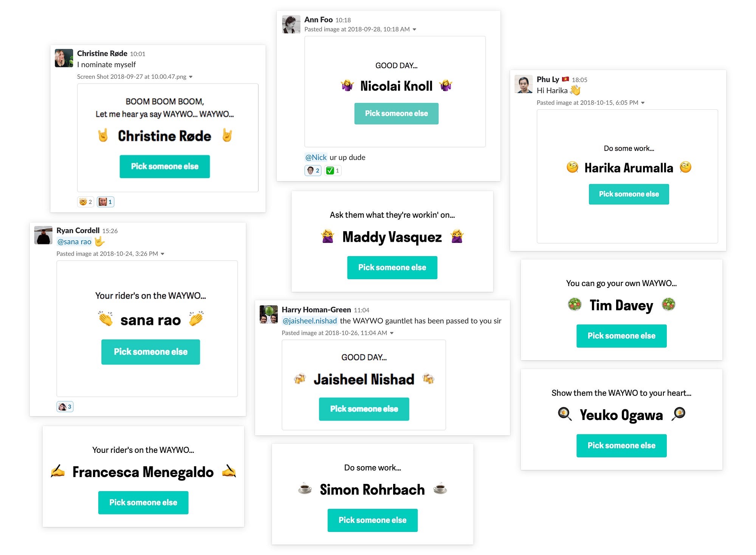
Task: Click the Vietnam flag beside Phu Ly
Action: pyautogui.click(x=565, y=79)
